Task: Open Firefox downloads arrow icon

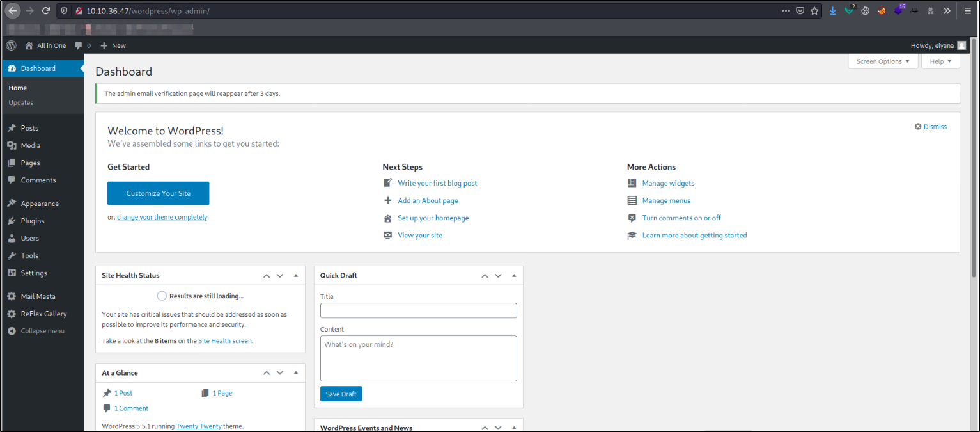Action: pos(833,11)
